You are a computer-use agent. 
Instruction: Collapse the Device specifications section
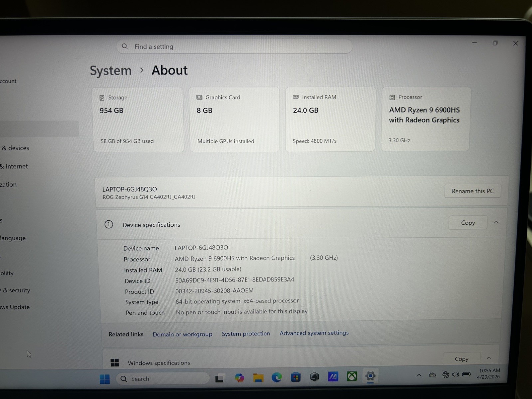click(x=496, y=222)
